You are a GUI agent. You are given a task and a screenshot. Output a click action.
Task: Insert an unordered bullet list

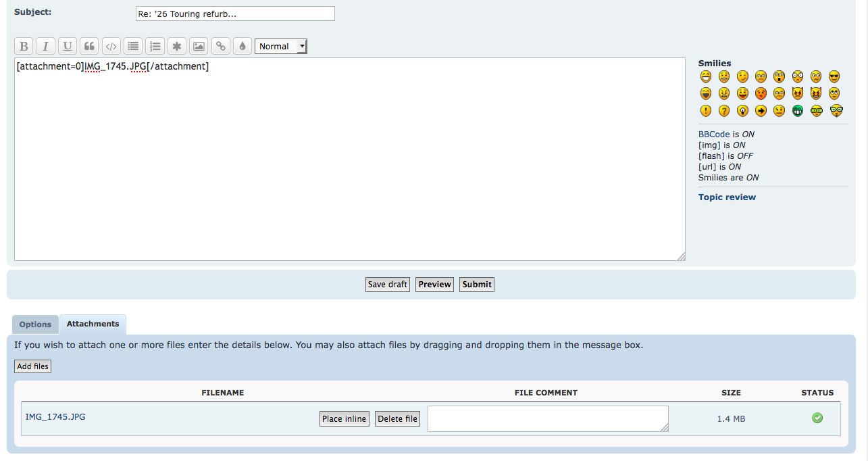click(133, 46)
